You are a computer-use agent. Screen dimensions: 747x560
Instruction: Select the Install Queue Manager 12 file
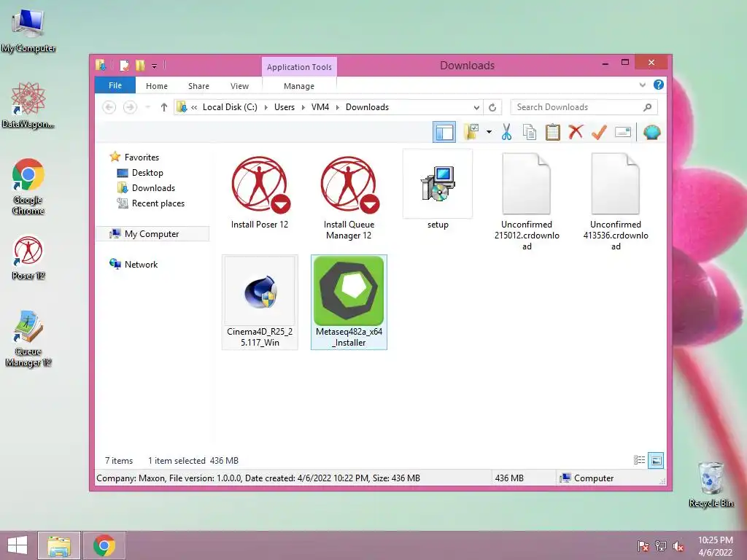point(349,198)
